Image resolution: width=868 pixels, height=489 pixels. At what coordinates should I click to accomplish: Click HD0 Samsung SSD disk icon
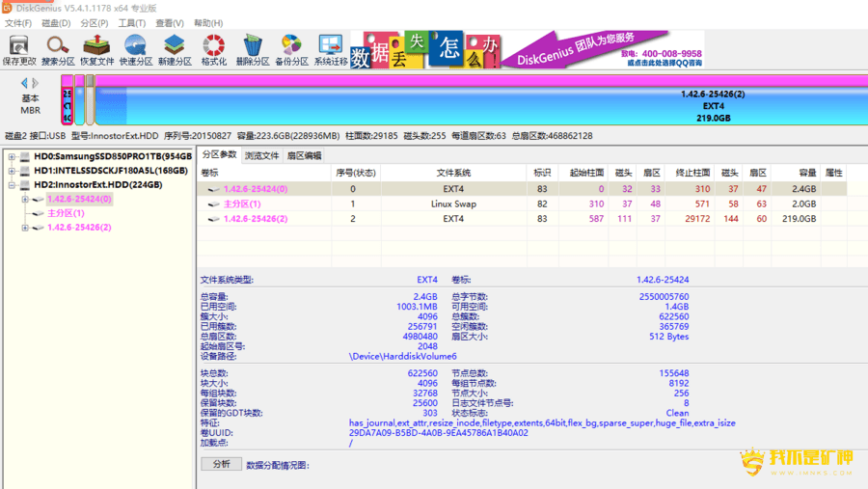[x=25, y=156]
